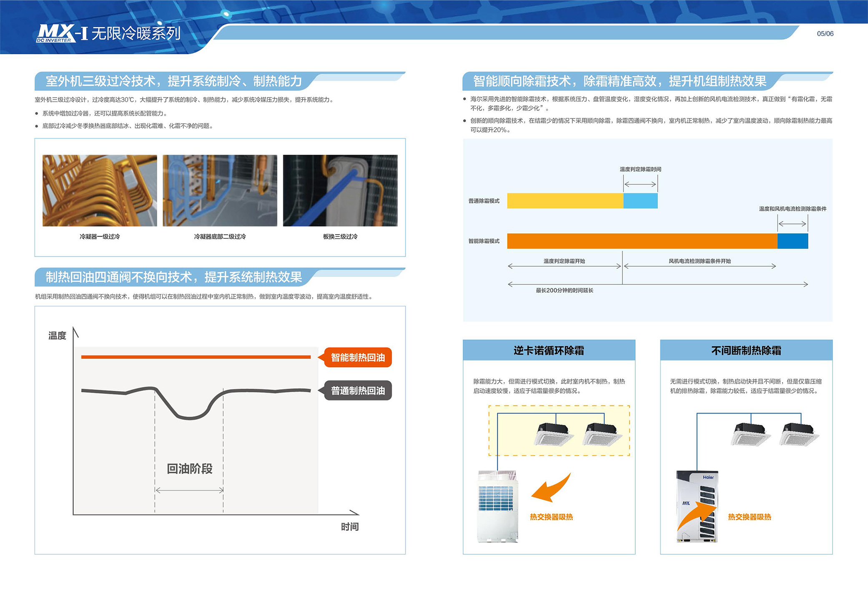Screen dimensions: 868x593
Task: Click the 温度 axis label
Action: tap(57, 335)
